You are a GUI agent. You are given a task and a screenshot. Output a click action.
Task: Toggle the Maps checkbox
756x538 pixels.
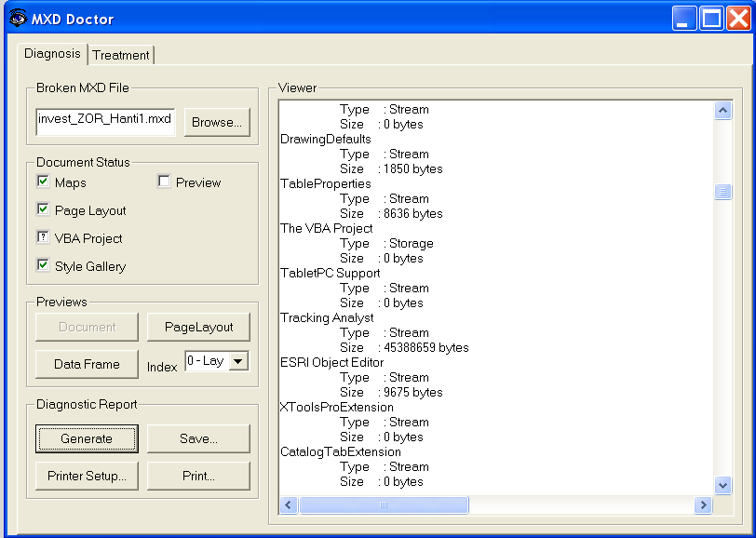(x=43, y=182)
